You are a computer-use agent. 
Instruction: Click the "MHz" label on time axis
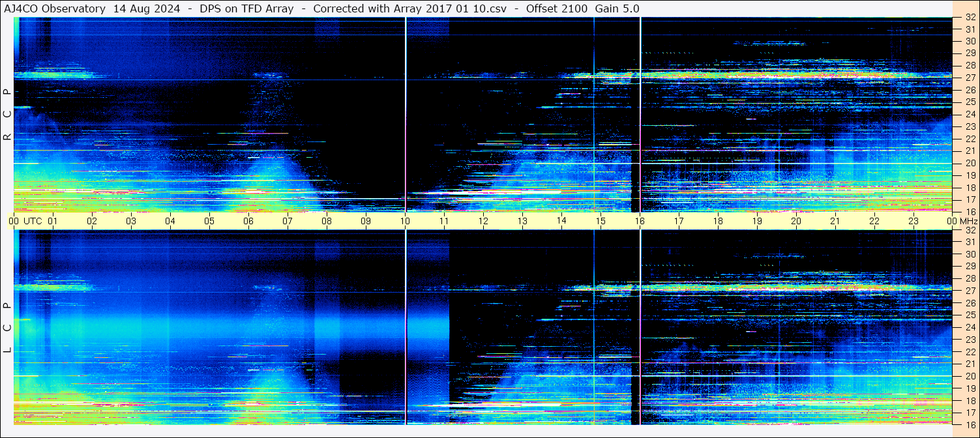pos(968,221)
